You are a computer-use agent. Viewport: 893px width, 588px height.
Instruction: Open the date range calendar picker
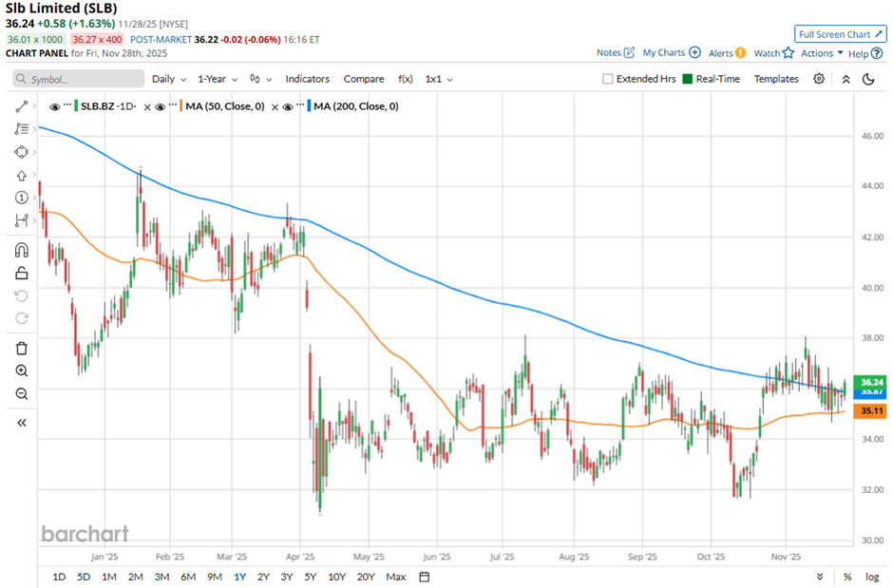point(425,577)
